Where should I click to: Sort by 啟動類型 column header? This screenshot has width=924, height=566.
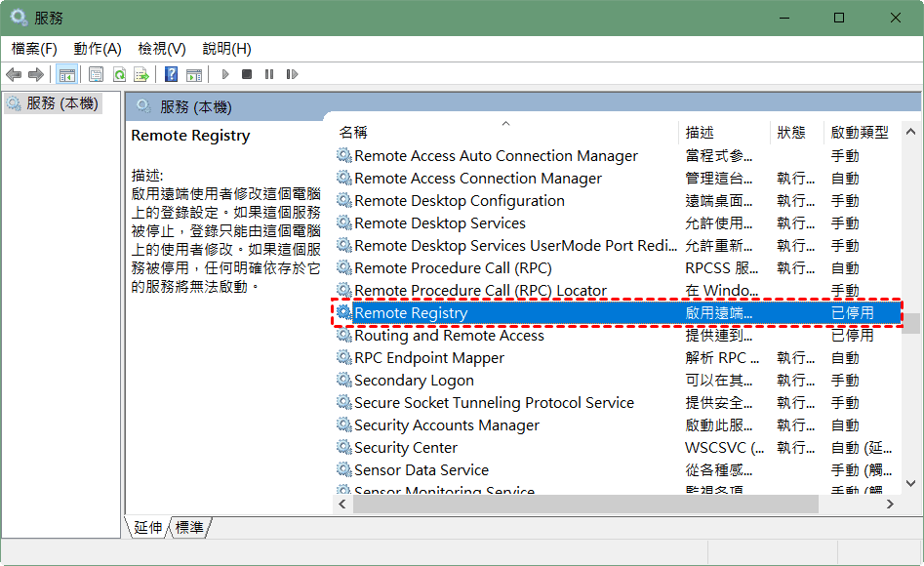click(859, 132)
